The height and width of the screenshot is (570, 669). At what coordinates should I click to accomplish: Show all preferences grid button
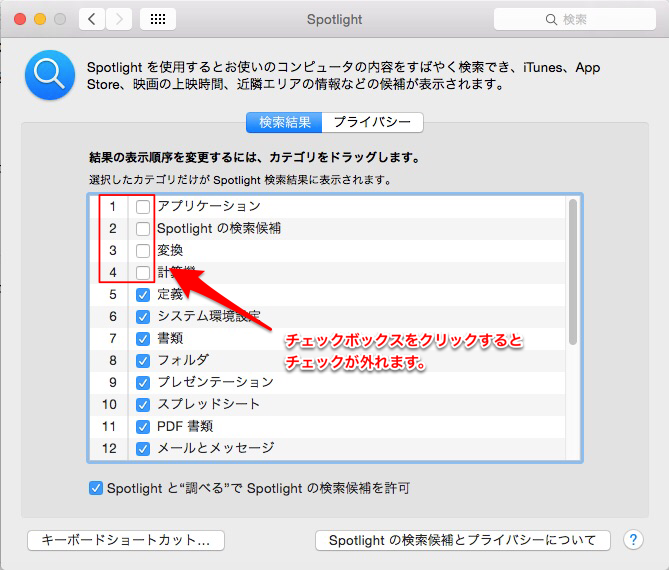point(158,19)
